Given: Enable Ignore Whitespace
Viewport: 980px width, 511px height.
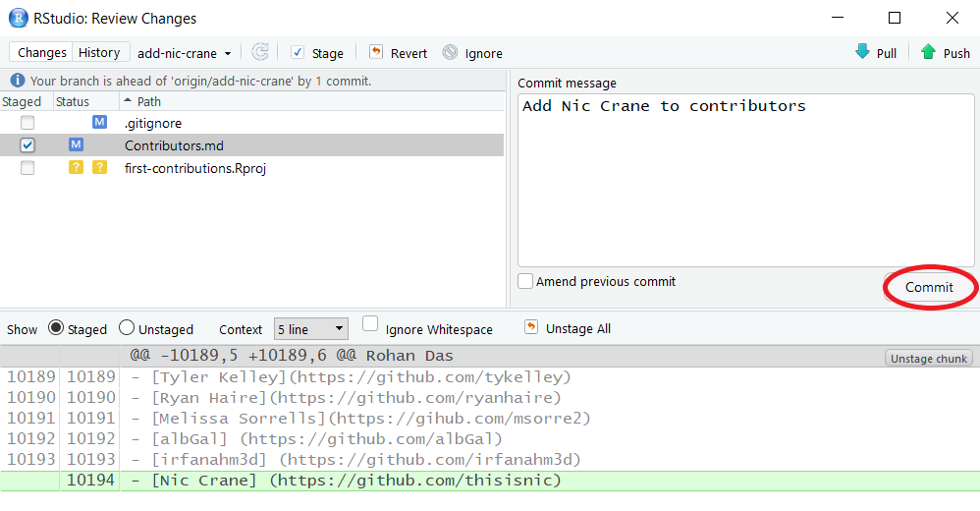Looking at the screenshot, I should [x=370, y=323].
